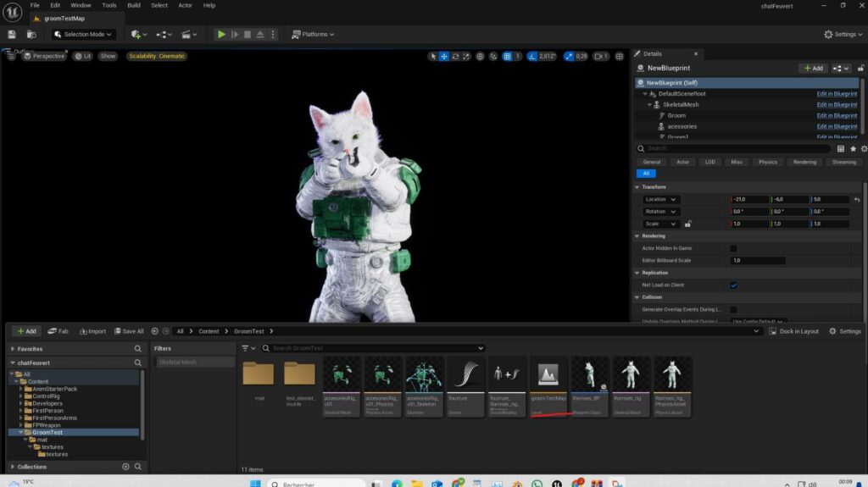Click Edit in Blueprint for SkeletalMesh

point(837,104)
